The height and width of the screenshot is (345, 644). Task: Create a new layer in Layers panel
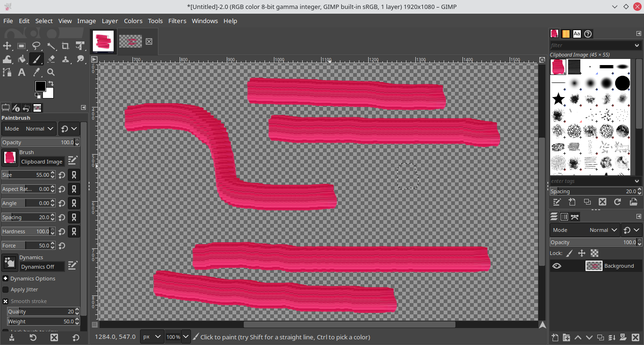click(555, 337)
